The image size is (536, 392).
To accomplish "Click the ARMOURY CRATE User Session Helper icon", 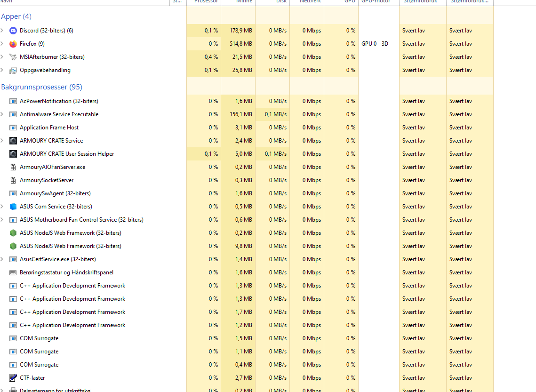I will coord(13,154).
